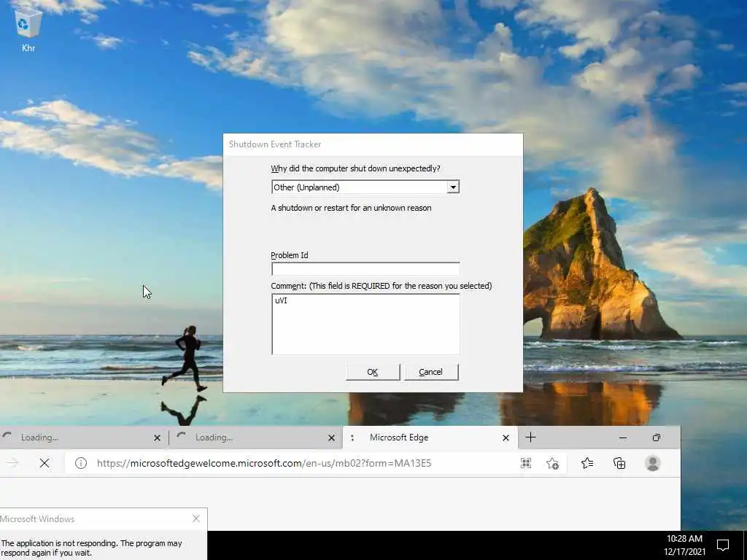Screen dimensions: 747x560
Task: Click inside the Comment text area
Action: coord(365,324)
